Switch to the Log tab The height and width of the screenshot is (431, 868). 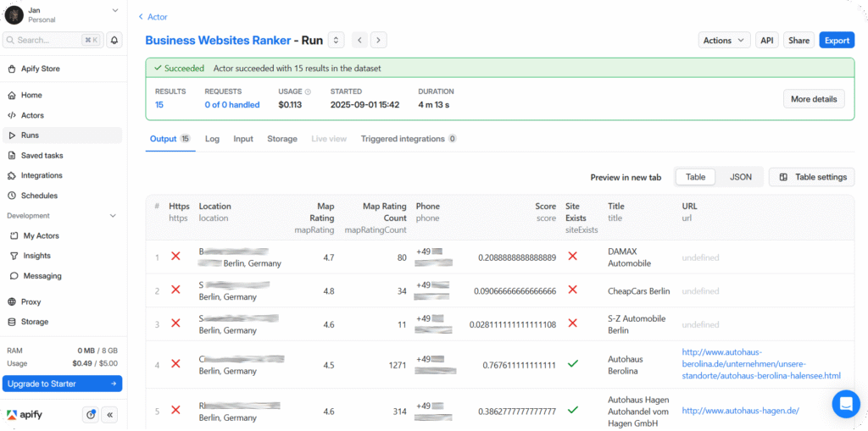pyautogui.click(x=212, y=139)
